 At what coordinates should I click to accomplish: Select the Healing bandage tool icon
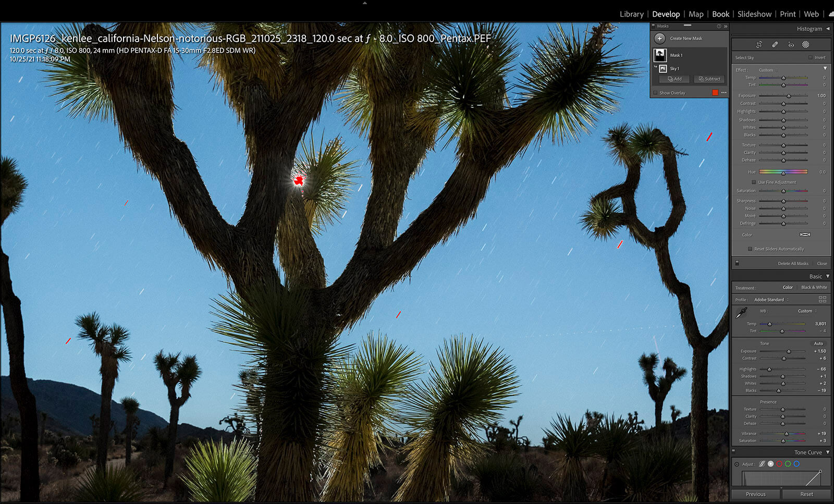pos(775,45)
